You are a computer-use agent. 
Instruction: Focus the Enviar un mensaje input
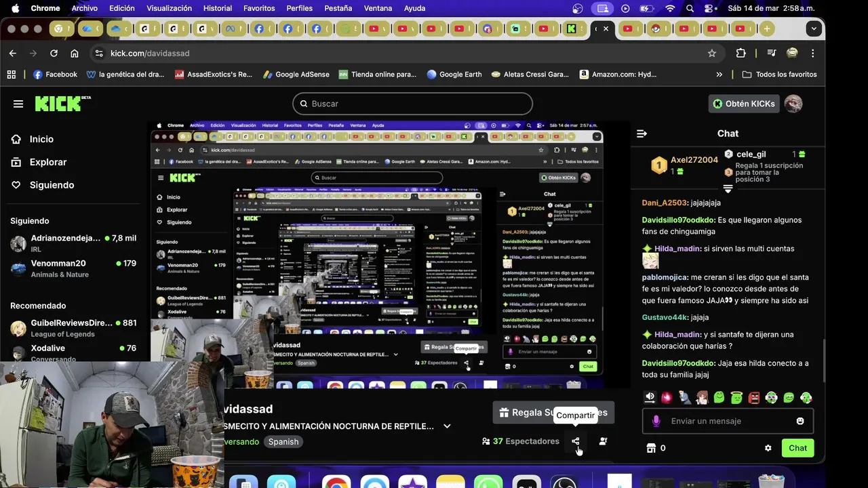point(728,421)
